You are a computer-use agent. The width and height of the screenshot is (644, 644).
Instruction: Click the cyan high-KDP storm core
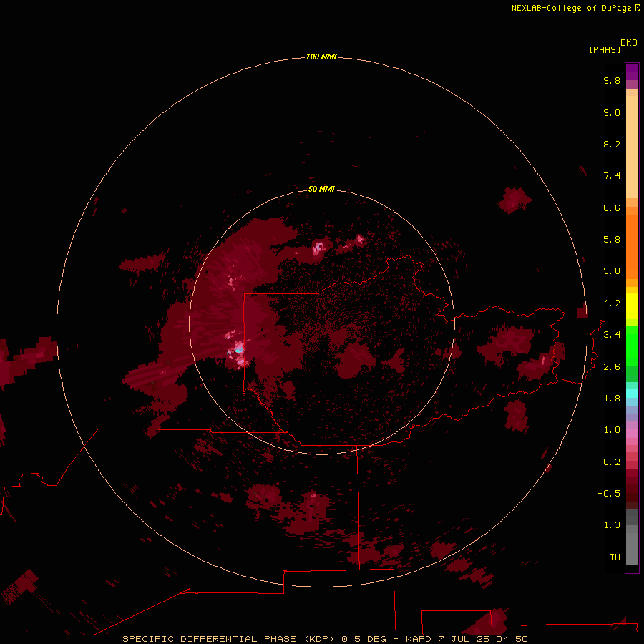click(x=238, y=350)
